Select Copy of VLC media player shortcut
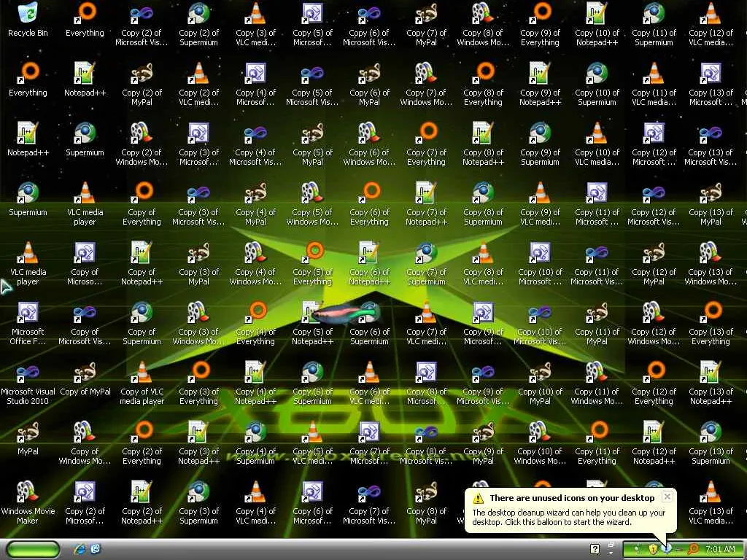 click(x=142, y=383)
